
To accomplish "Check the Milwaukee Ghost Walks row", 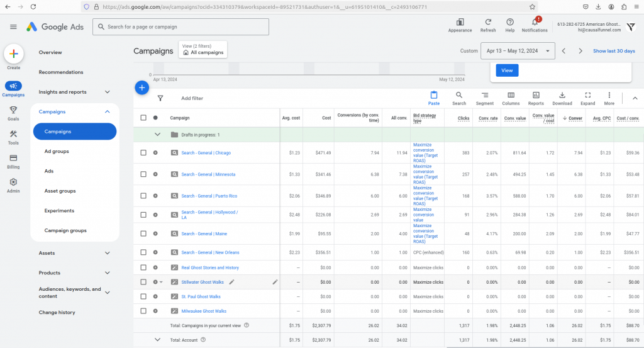I will coord(143,311).
